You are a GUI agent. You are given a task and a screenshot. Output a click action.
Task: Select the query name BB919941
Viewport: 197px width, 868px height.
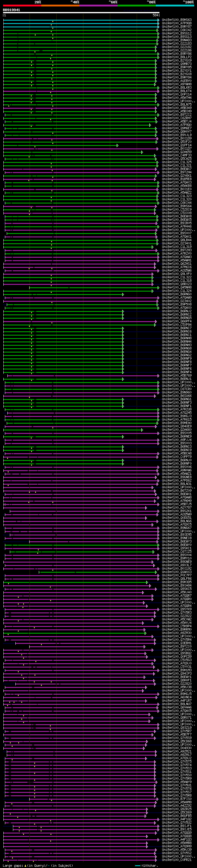click(x=11, y=10)
